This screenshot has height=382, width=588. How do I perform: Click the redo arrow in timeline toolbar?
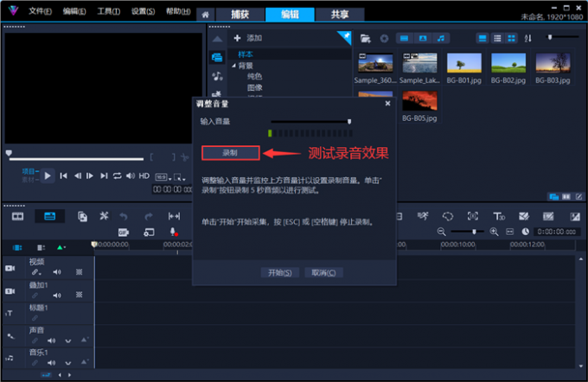pos(149,216)
